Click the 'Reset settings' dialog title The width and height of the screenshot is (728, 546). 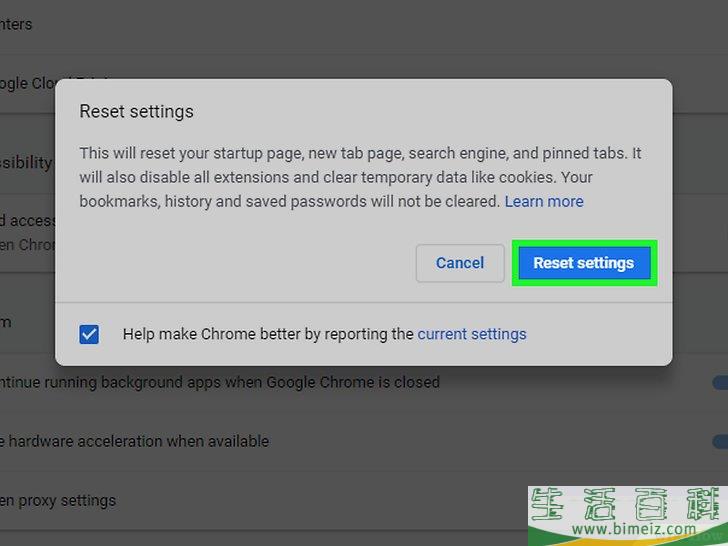pos(136,111)
